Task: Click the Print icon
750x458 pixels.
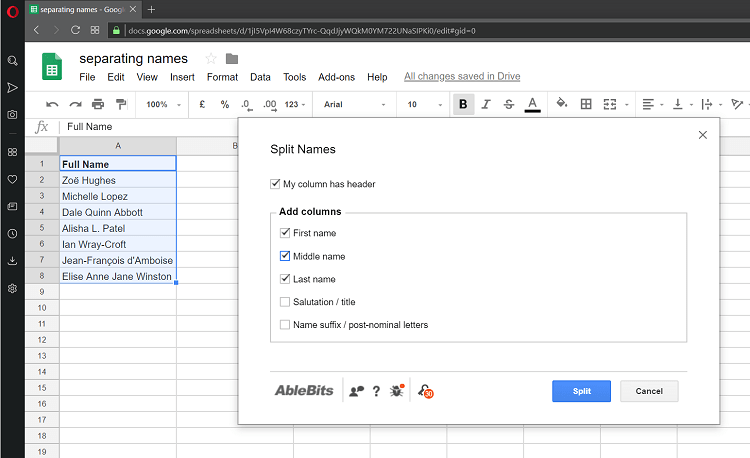Action: [x=98, y=104]
